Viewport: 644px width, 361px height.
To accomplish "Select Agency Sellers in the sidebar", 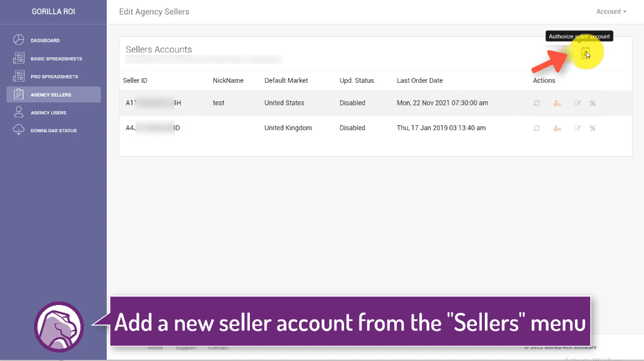I will 51,95.
